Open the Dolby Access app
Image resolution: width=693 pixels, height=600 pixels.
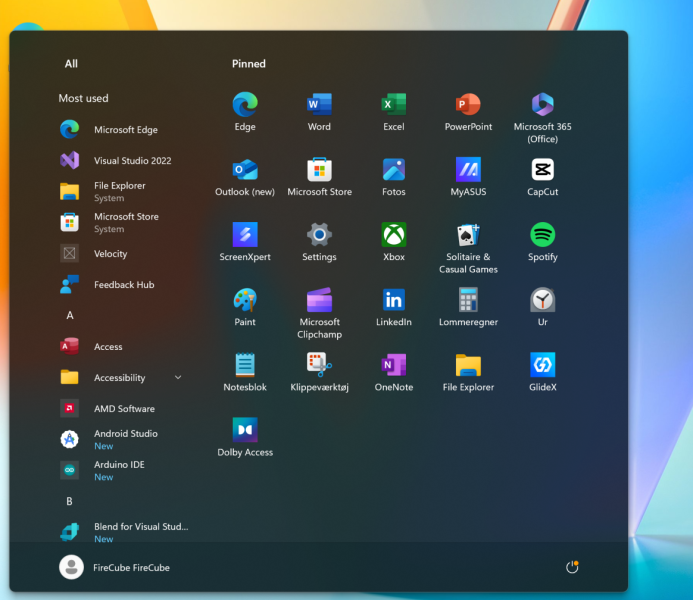[x=245, y=437]
